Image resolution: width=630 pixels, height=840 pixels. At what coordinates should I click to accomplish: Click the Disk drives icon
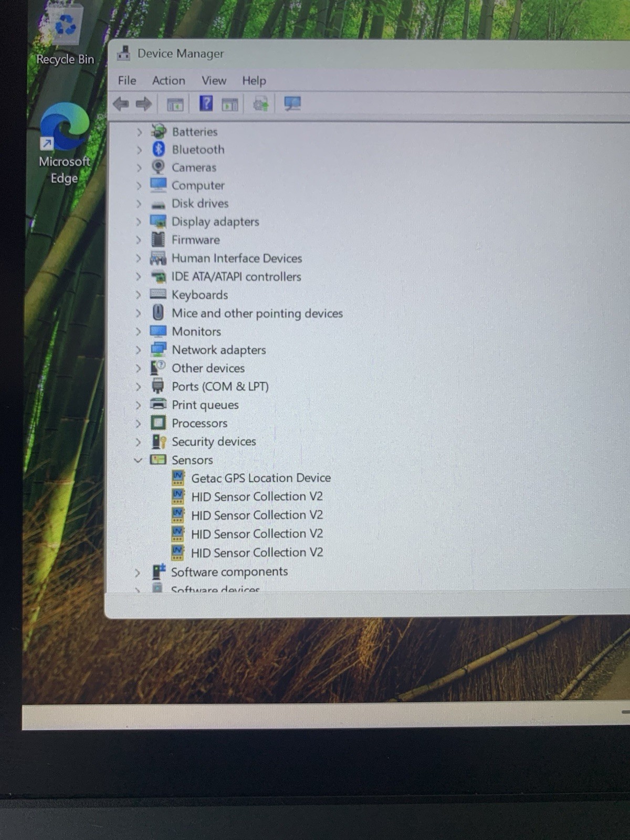(158, 204)
